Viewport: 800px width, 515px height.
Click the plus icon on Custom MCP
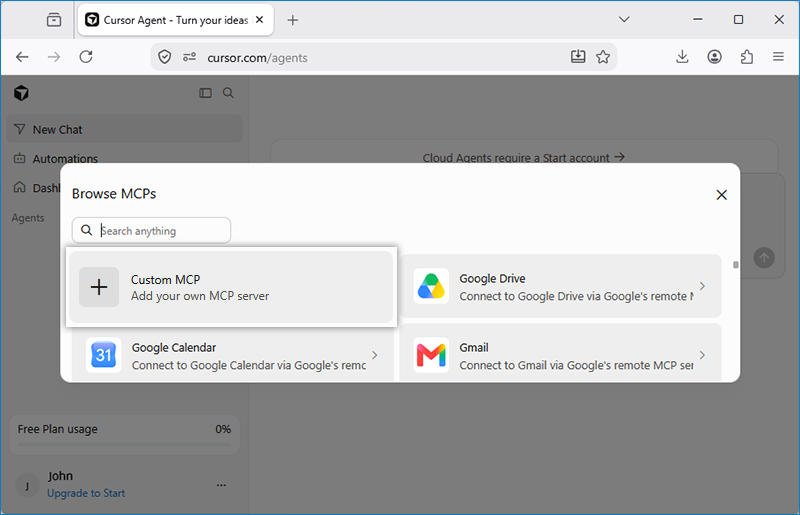pyautogui.click(x=99, y=287)
